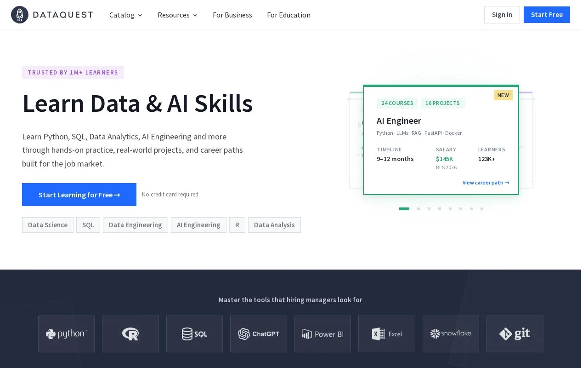Select the AI Engineering topic tag
This screenshot has height=368, width=588.
[x=198, y=225]
